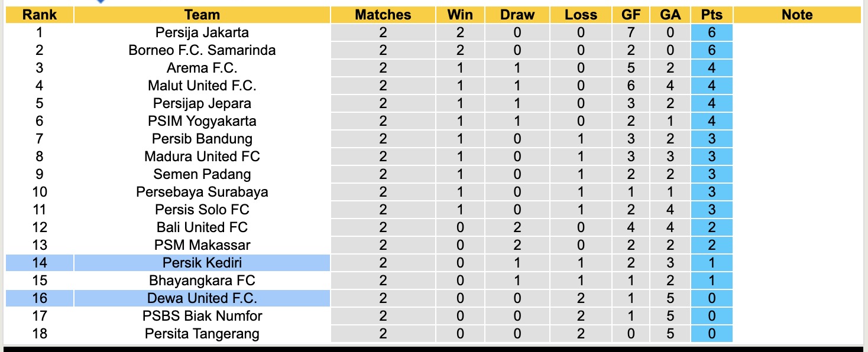Select the Arema F.C. team name
This screenshot has width=868, height=352.
pos(202,68)
